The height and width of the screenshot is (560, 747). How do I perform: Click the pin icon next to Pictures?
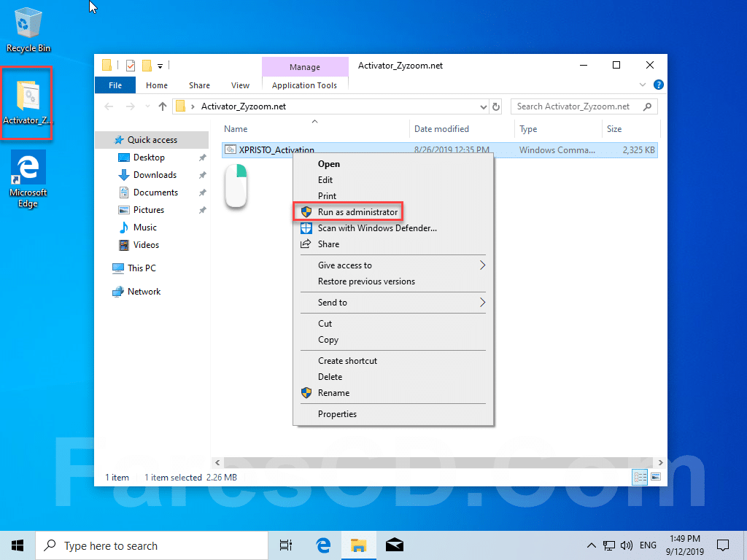[x=203, y=210]
